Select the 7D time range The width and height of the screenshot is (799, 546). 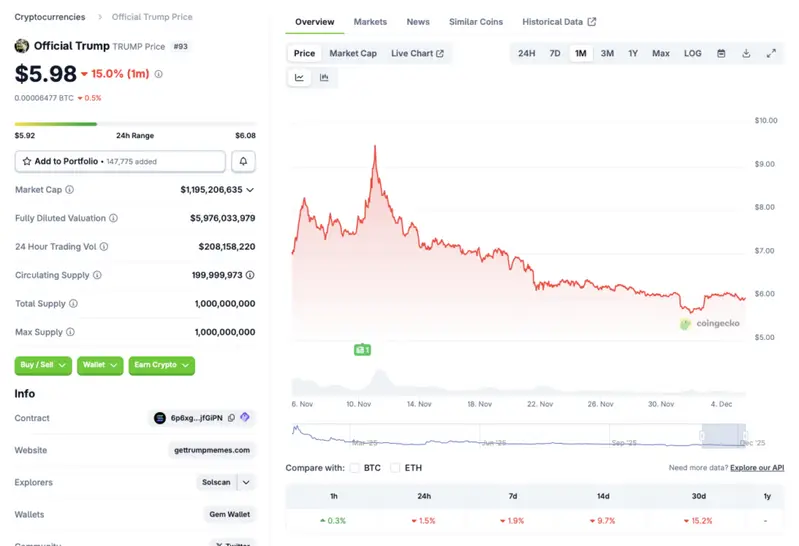click(555, 53)
